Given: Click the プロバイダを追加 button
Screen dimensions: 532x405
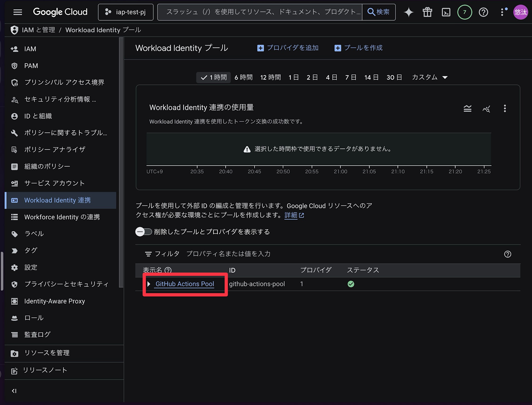Looking at the screenshot, I should click(288, 48).
